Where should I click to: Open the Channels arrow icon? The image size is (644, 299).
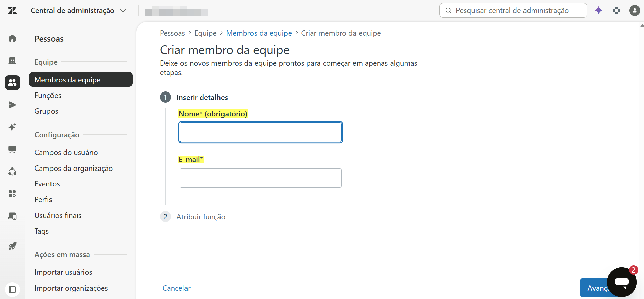point(12,105)
